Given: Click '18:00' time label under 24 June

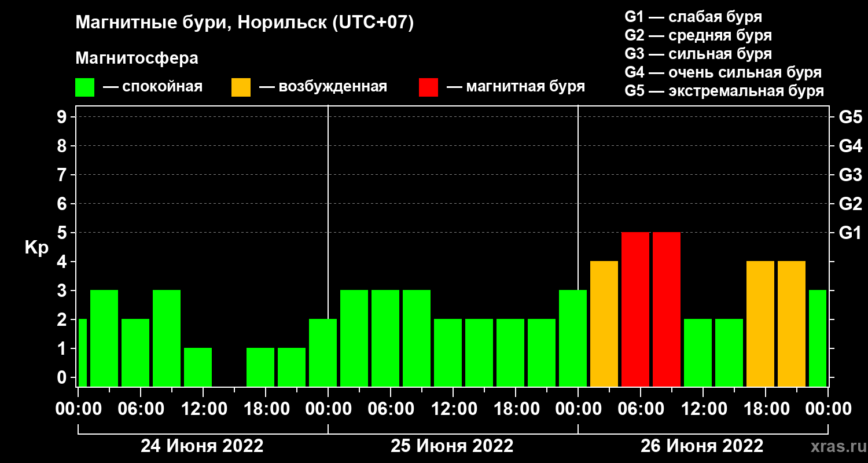Looking at the screenshot, I should [266, 409].
